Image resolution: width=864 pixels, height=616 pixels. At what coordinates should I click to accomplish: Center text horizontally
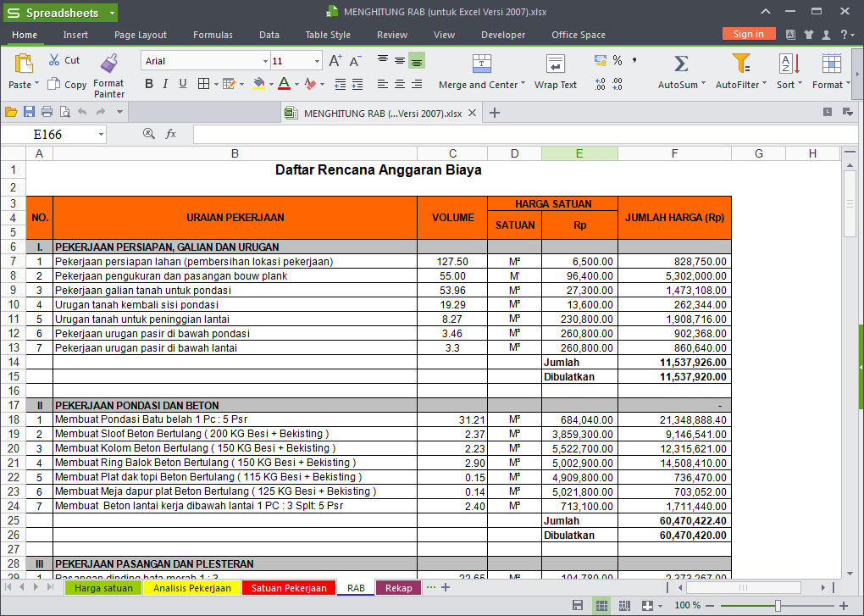[x=400, y=84]
